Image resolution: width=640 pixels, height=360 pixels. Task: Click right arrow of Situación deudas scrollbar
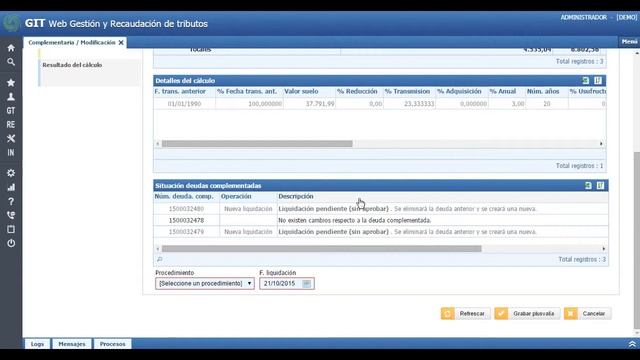[604, 249]
